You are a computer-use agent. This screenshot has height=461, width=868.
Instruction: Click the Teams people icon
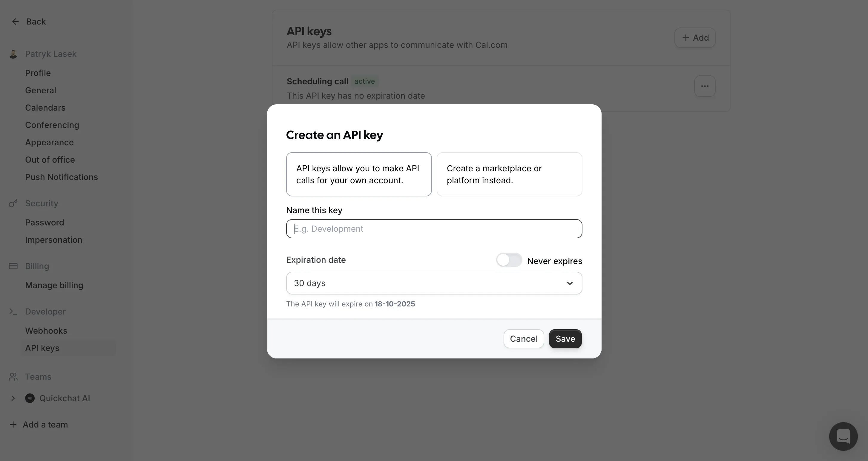[x=13, y=377]
